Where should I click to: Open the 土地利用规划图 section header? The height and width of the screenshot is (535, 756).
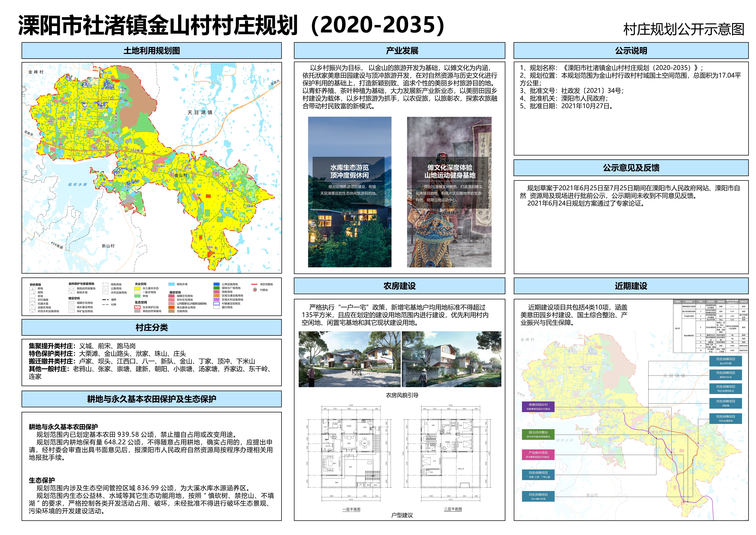click(x=152, y=51)
